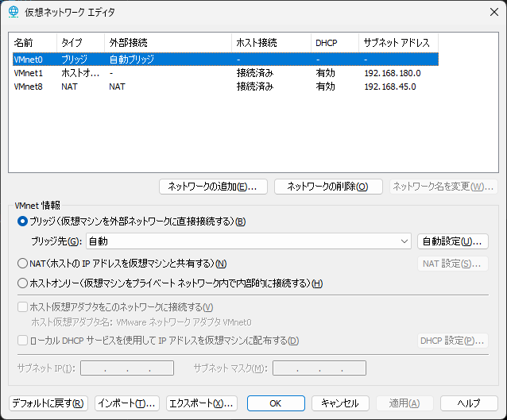Click the 192.168.180.0 subnet address cell
Viewport: 507px width, 420px height.
pyautogui.click(x=393, y=73)
